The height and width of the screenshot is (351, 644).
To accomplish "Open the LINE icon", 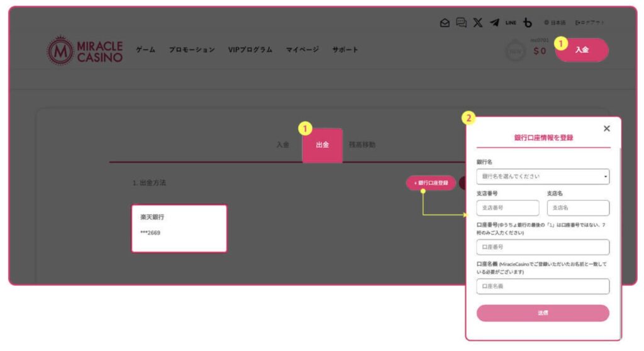I will [x=511, y=23].
